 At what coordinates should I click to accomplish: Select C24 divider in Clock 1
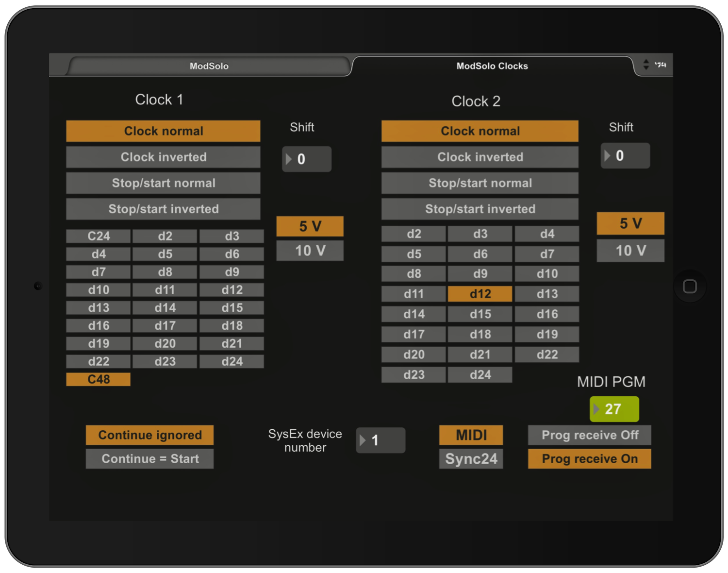click(x=99, y=236)
